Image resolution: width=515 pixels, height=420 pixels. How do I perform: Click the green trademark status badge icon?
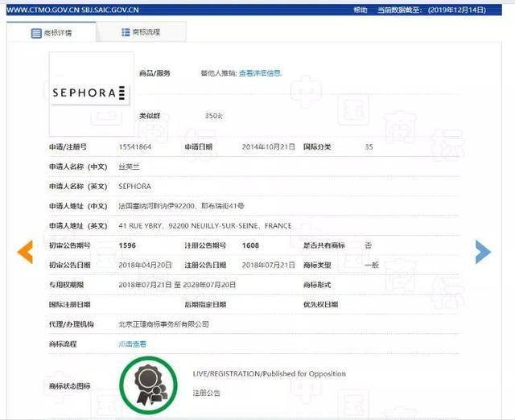click(x=148, y=381)
